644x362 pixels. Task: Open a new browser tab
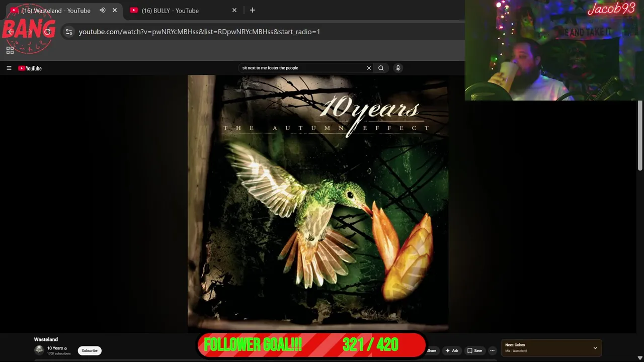253,10
